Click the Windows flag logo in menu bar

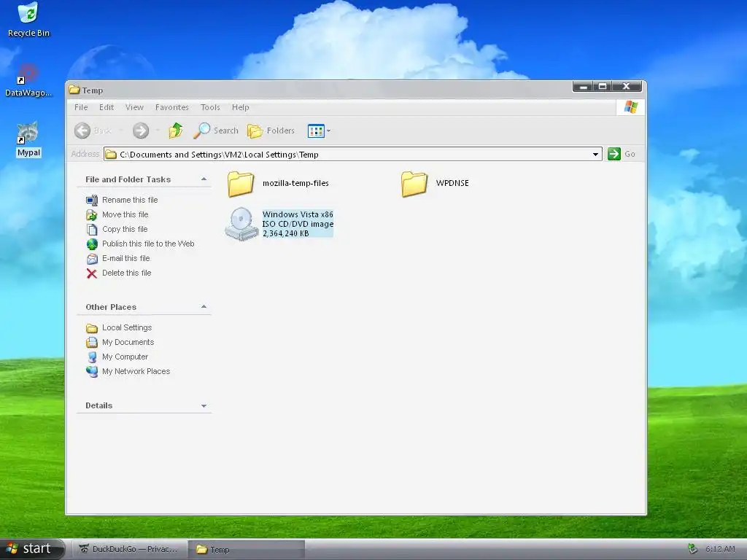point(631,107)
